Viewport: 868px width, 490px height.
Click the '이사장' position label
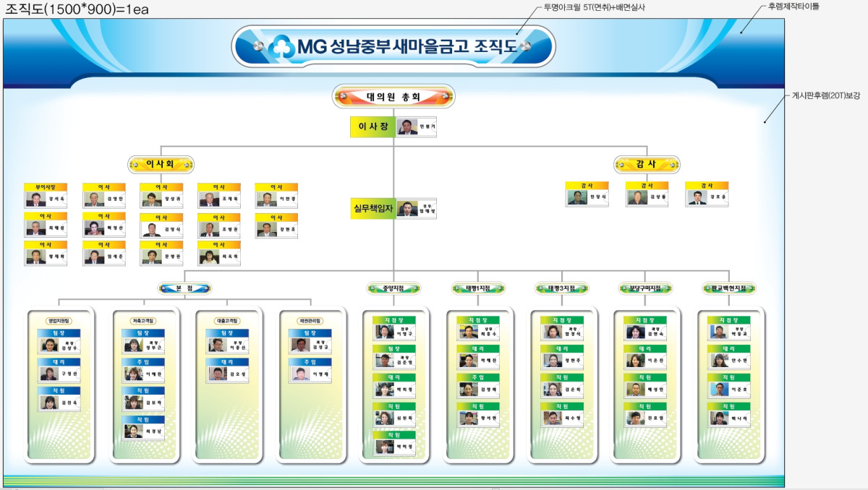(x=373, y=127)
